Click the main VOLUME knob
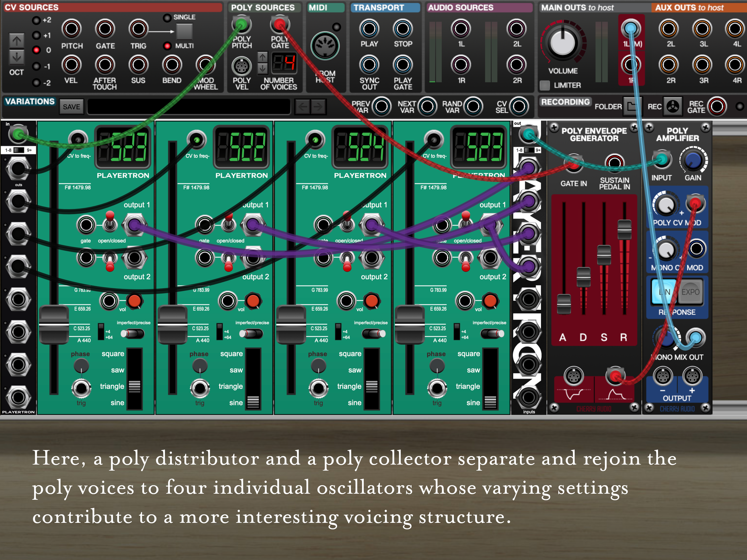Image resolution: width=747 pixels, height=560 pixels. [x=563, y=43]
